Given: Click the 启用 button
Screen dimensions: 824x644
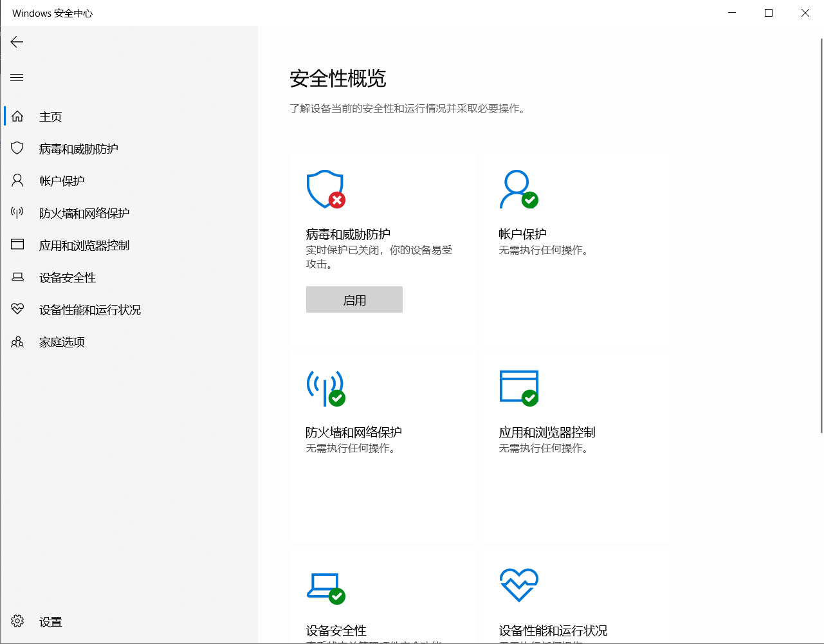Looking at the screenshot, I should coord(354,300).
